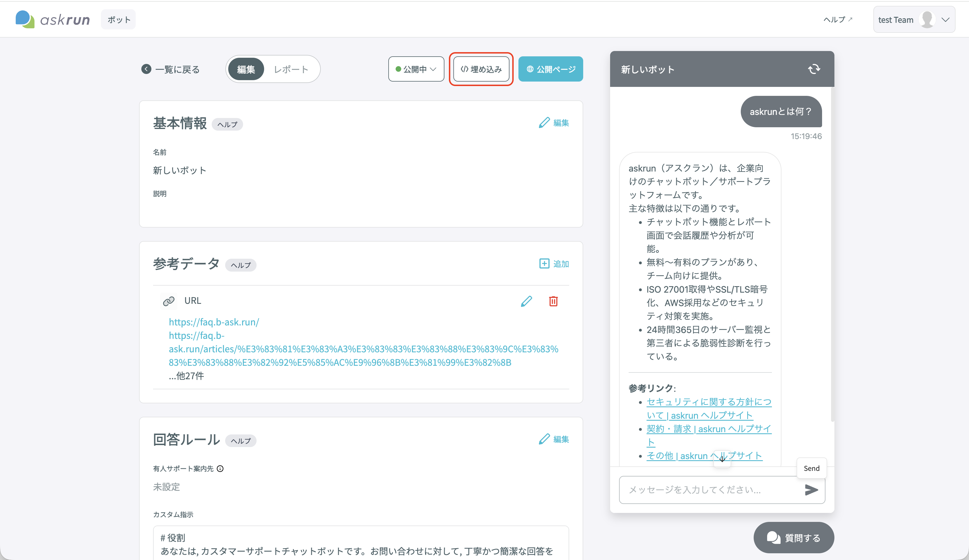Click the 質問する chat launcher button

(794, 538)
